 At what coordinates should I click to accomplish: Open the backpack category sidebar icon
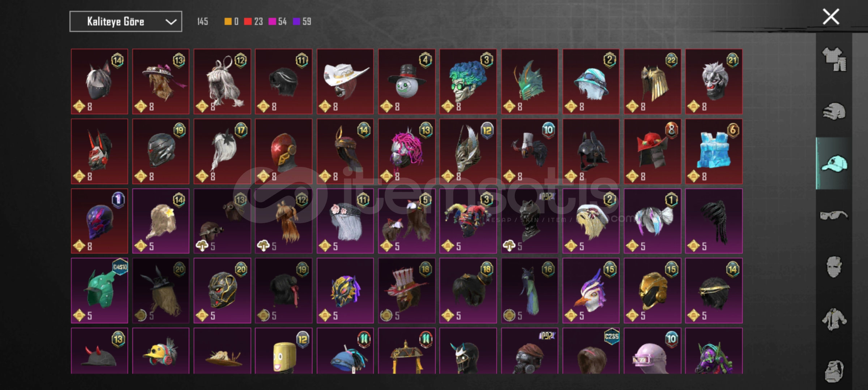pos(834,370)
